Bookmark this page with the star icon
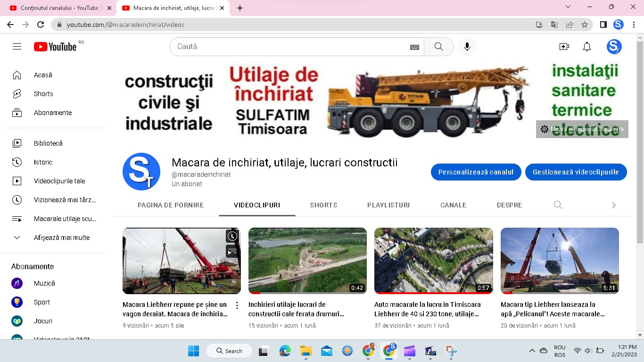The height and width of the screenshot is (362, 644). pyautogui.click(x=585, y=25)
